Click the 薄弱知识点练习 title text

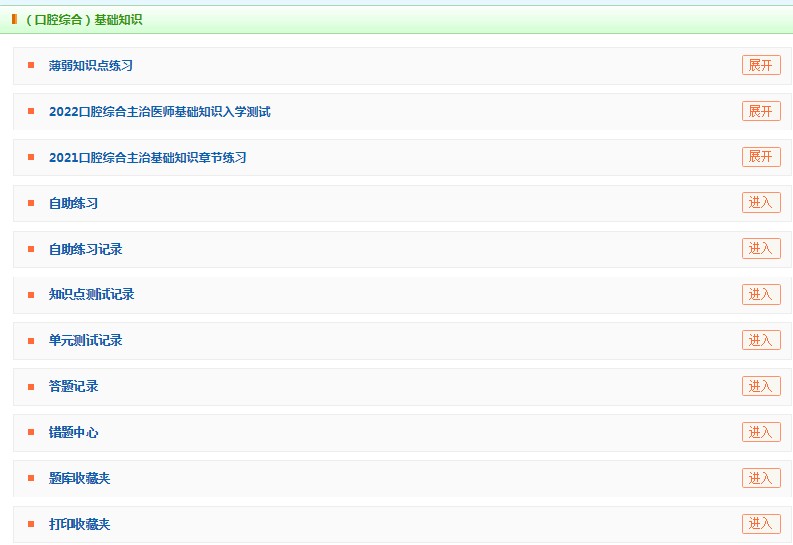pyautogui.click(x=91, y=66)
